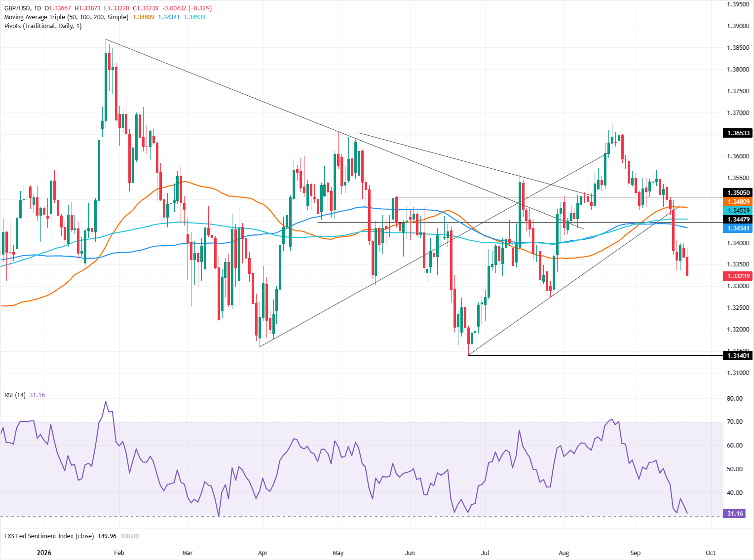
Task: Click the 149.96 sentiment index value
Action: (x=107, y=536)
